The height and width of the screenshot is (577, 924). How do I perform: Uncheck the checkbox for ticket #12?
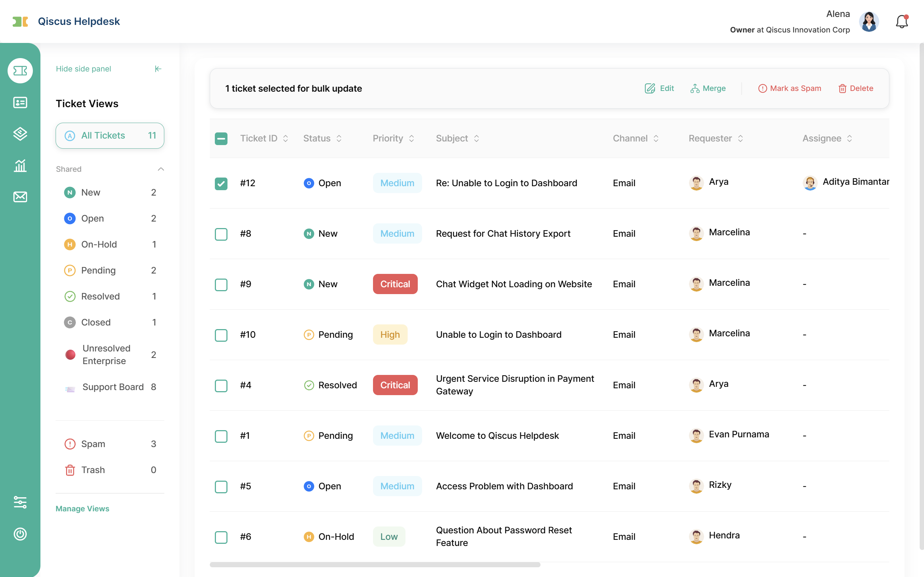(221, 184)
